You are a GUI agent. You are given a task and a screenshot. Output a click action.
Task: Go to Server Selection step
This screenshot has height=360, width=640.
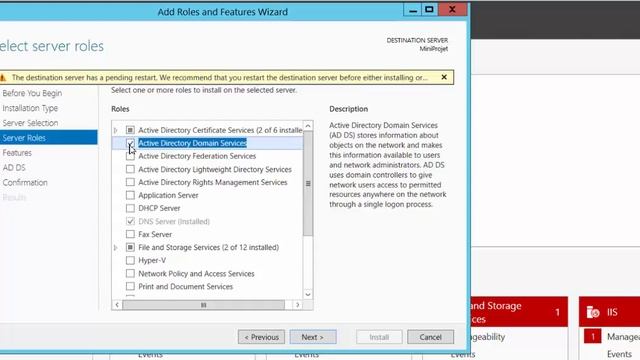pyautogui.click(x=30, y=123)
